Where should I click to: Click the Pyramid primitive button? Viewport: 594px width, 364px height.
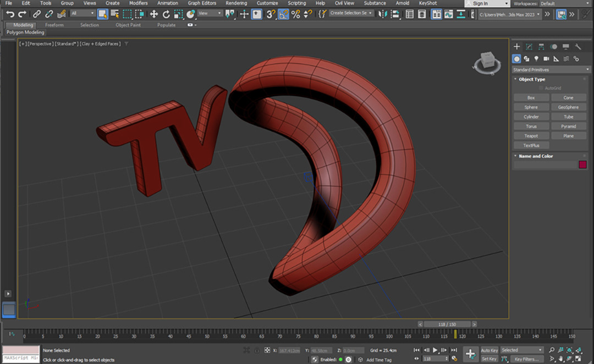[569, 126]
